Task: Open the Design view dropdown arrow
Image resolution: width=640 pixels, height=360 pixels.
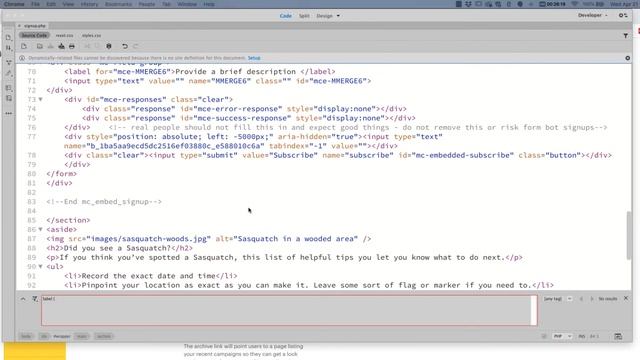Action: pyautogui.click(x=338, y=16)
